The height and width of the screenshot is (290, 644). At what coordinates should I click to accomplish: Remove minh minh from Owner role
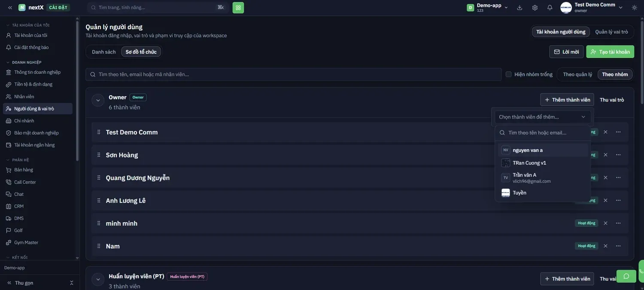pos(605,223)
